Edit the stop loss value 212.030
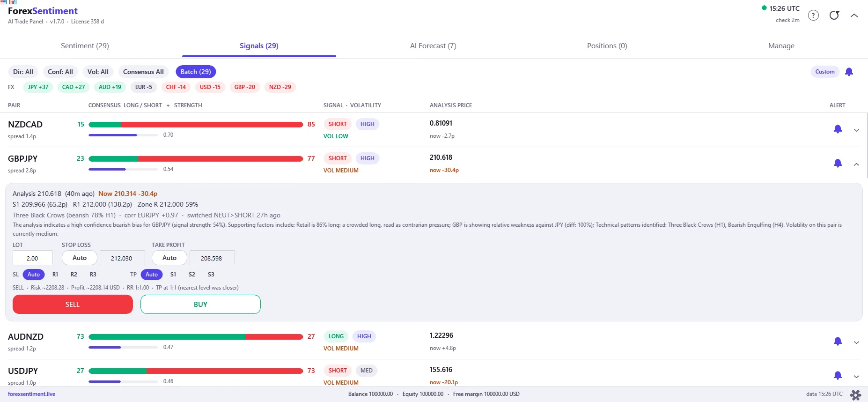868x402 pixels. (x=122, y=258)
